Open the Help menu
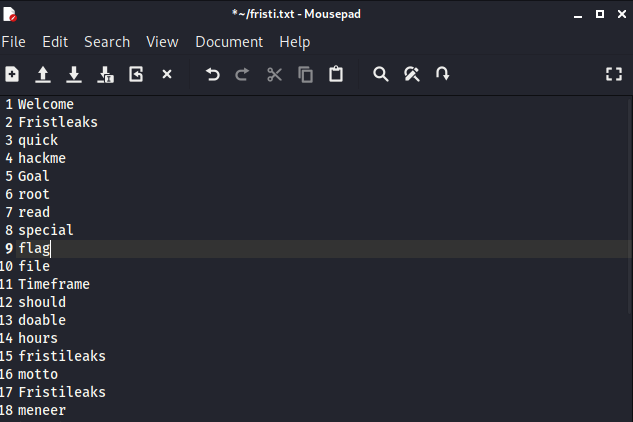This screenshot has height=422, width=633. click(295, 42)
